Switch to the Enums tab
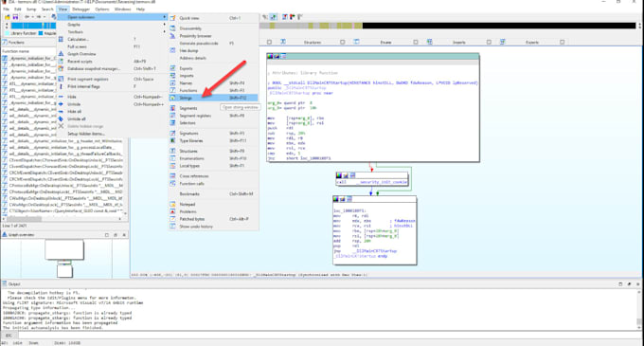The width and height of the screenshot is (644, 346). (385, 42)
